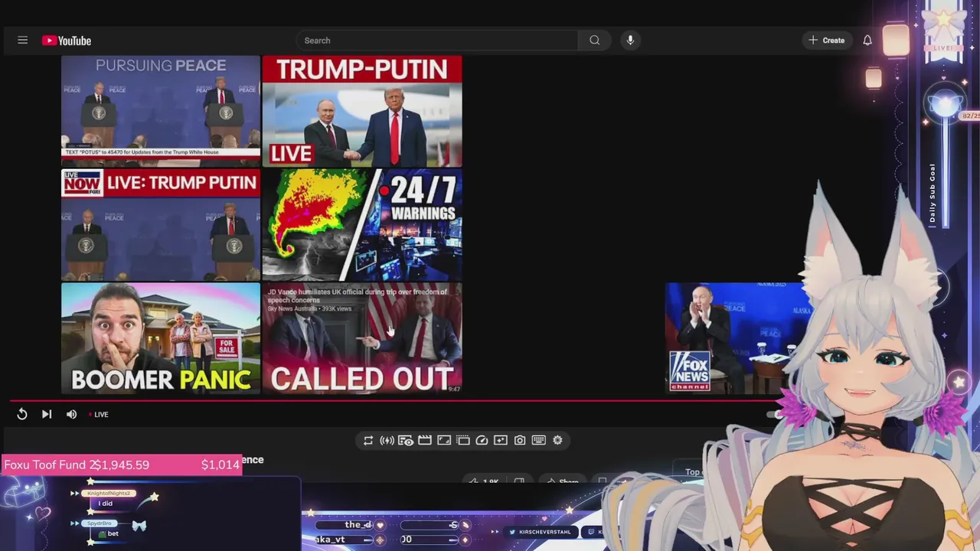The height and width of the screenshot is (551, 980).
Task: Take a screenshot with camera icon
Action: pyautogui.click(x=520, y=440)
